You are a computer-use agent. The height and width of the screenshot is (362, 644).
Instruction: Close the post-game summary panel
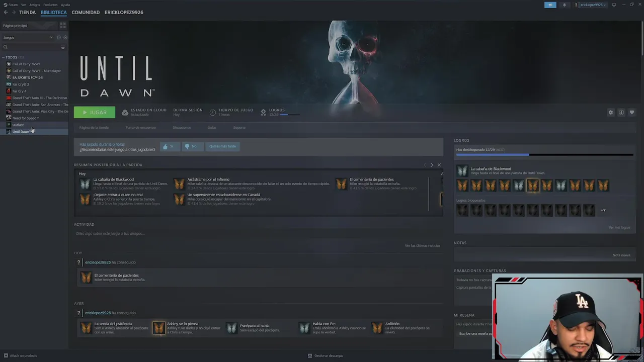click(x=439, y=165)
